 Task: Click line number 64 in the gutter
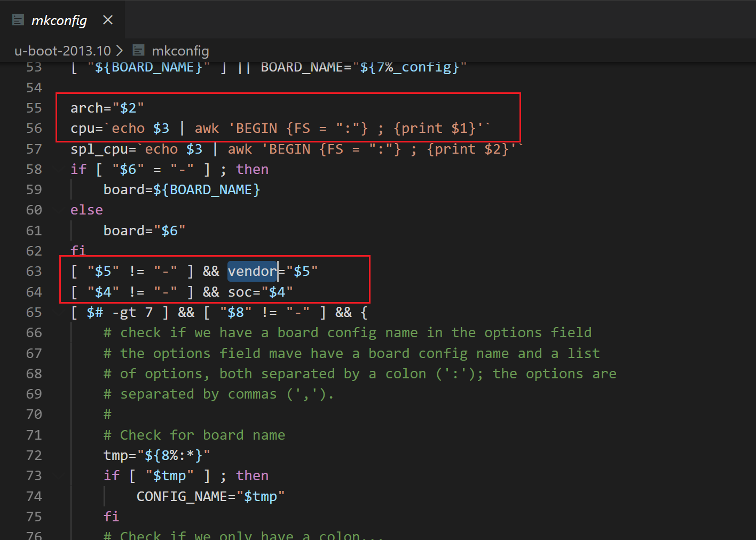34,292
